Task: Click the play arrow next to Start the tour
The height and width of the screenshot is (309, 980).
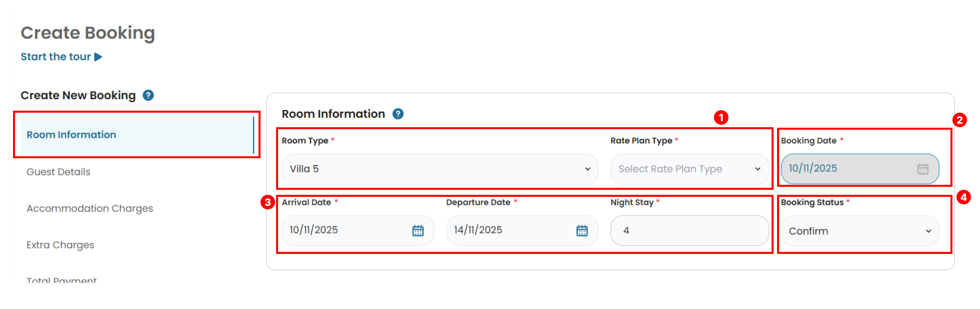Action: click(98, 57)
